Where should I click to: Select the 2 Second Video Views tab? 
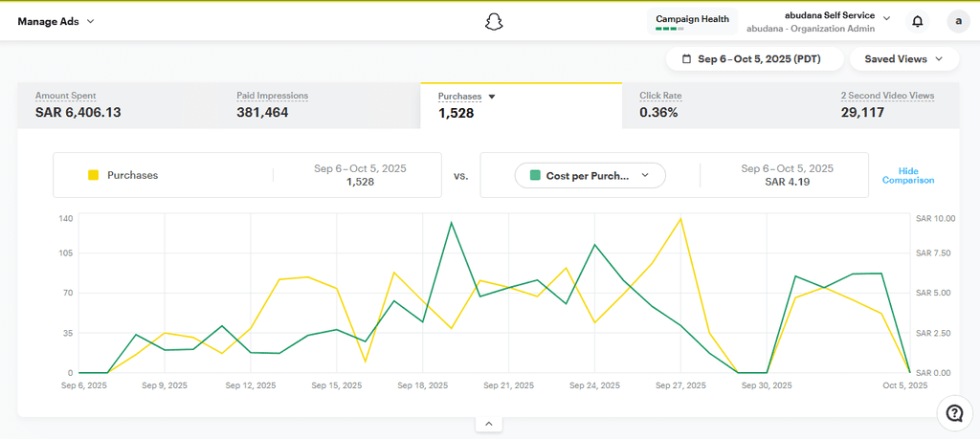(887, 105)
